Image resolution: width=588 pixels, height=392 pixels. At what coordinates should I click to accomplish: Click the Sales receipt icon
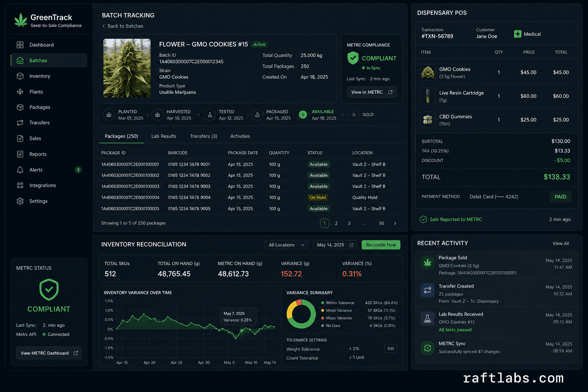20,139
